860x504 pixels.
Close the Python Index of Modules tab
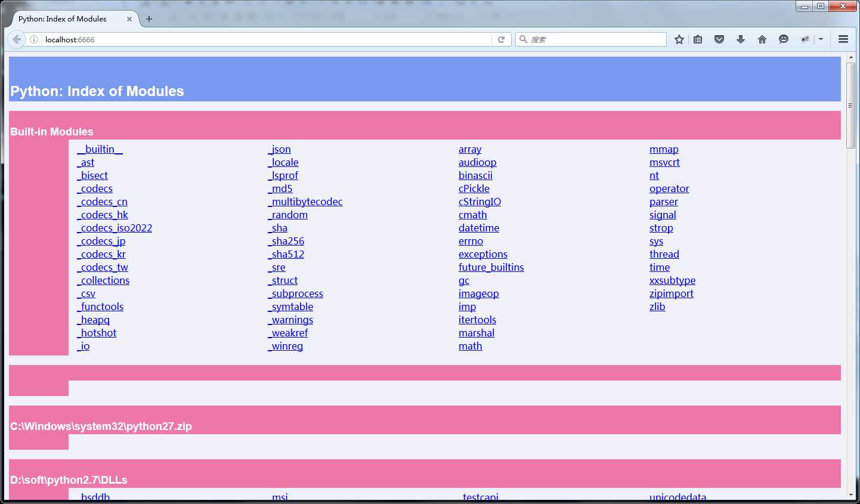pos(129,19)
